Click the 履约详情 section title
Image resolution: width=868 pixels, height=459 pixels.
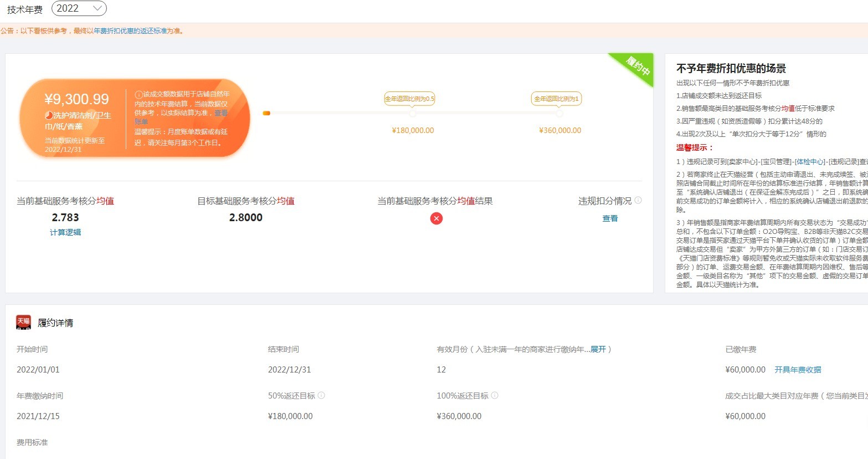point(55,323)
